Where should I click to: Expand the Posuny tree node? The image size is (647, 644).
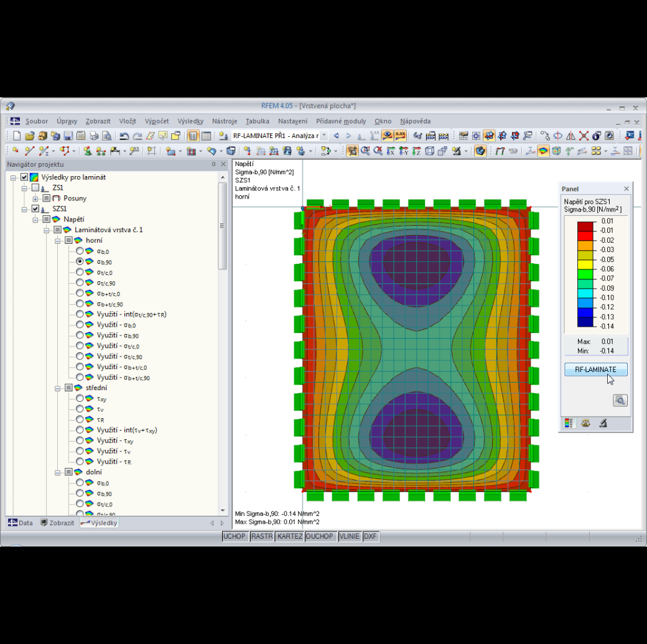[35, 198]
